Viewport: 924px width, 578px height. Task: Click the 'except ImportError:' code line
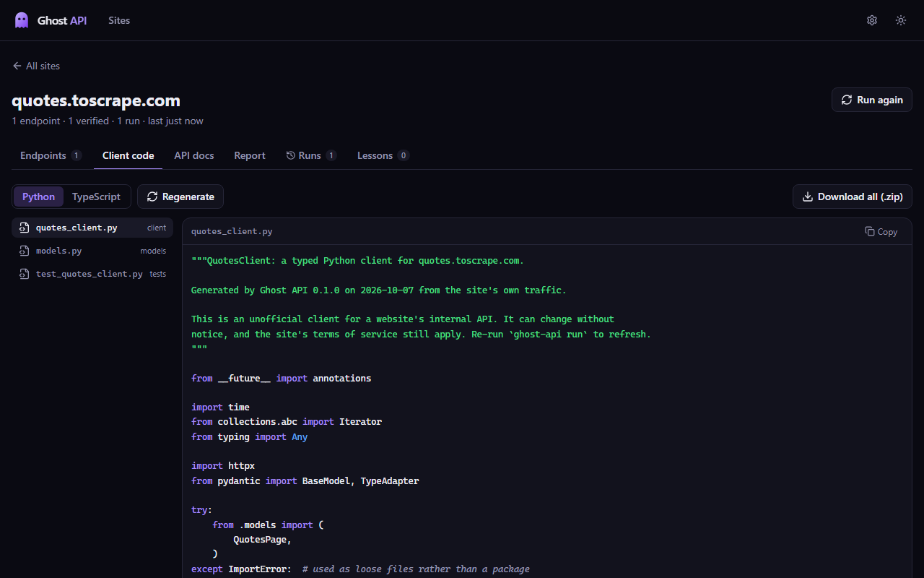[x=361, y=569]
